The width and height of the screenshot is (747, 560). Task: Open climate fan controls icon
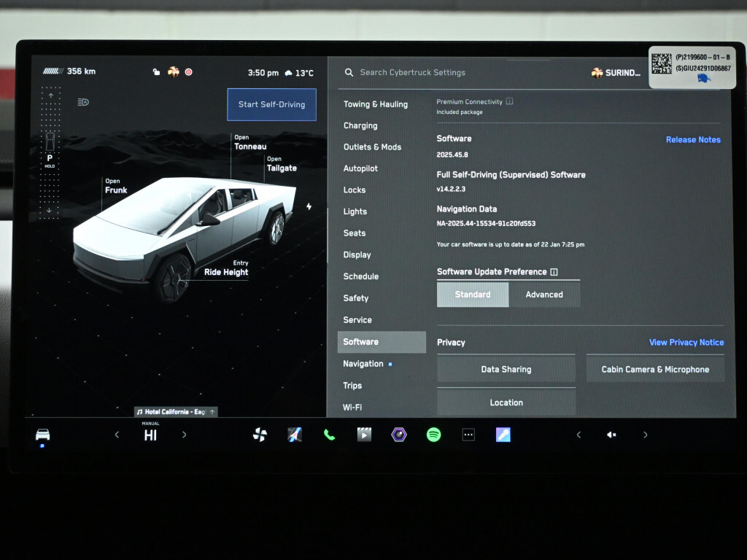260,435
